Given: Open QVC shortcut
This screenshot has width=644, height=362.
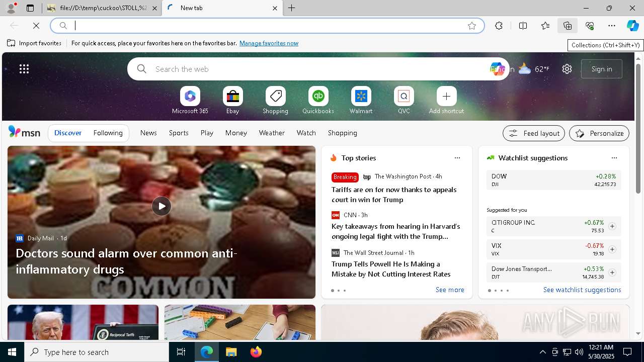Looking at the screenshot, I should point(404,101).
